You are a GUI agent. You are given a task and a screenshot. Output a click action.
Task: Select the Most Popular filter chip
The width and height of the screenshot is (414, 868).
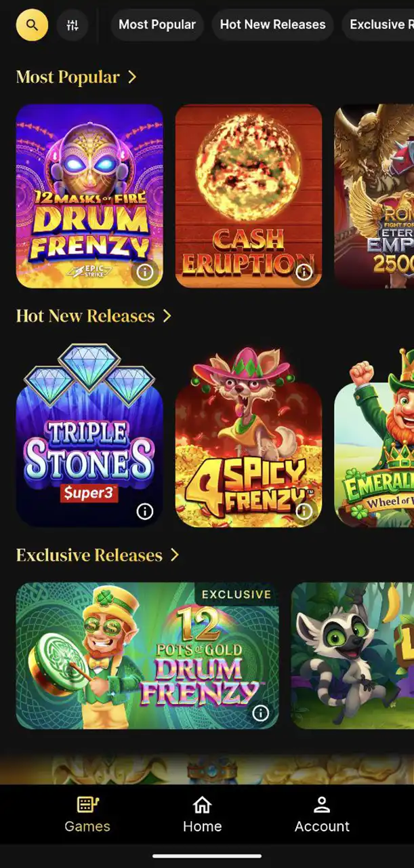pos(157,25)
